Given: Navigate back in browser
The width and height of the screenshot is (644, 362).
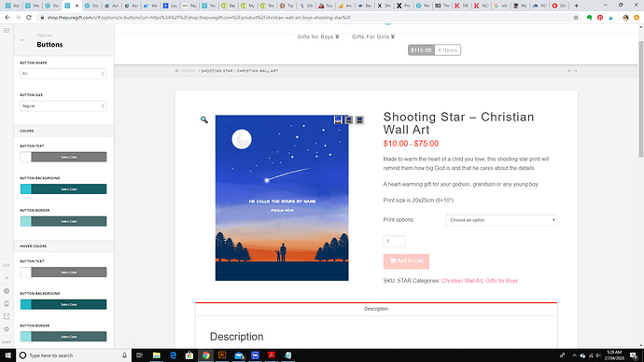Looking at the screenshot, I should (x=7, y=18).
